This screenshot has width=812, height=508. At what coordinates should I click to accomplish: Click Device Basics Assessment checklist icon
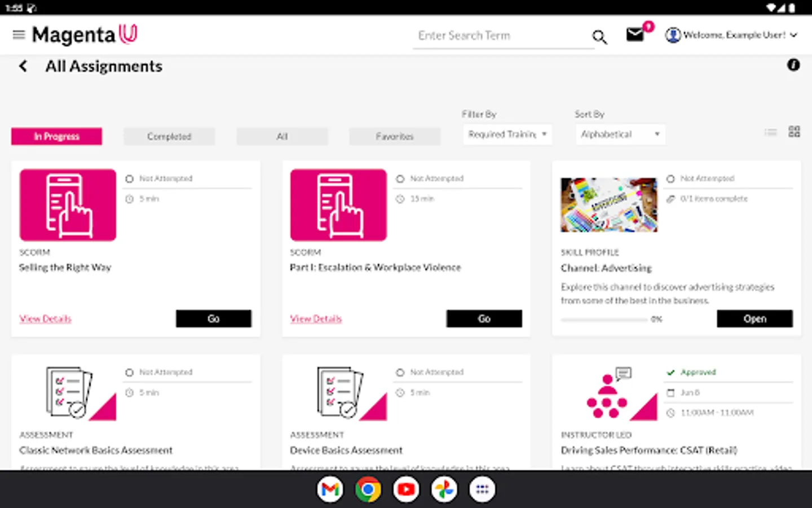pos(339,393)
